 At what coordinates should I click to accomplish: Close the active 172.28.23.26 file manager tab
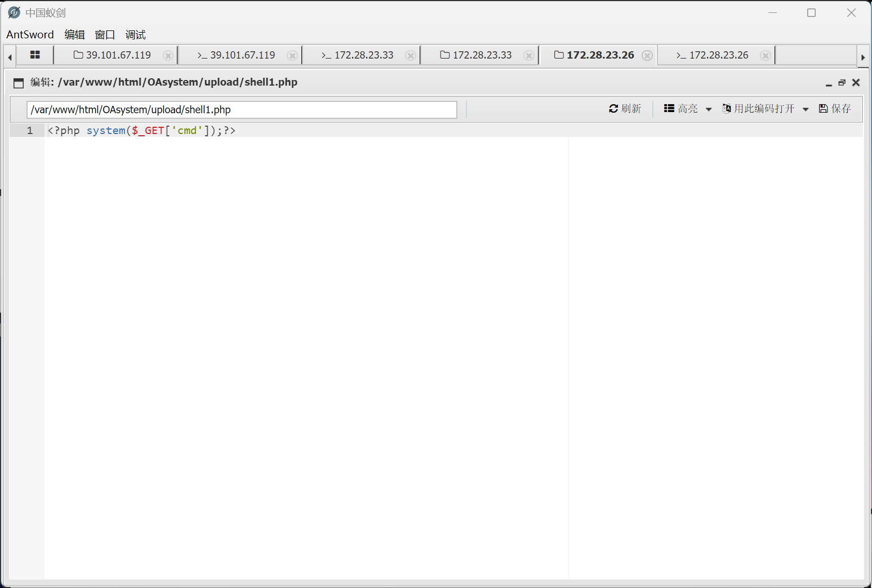pyautogui.click(x=647, y=55)
